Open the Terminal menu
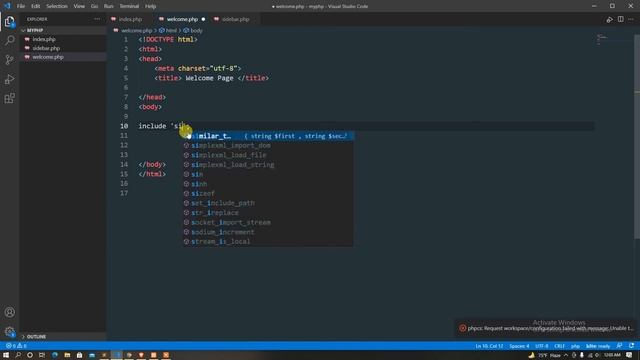Screen dimensions: 640x360 [x=129, y=6]
